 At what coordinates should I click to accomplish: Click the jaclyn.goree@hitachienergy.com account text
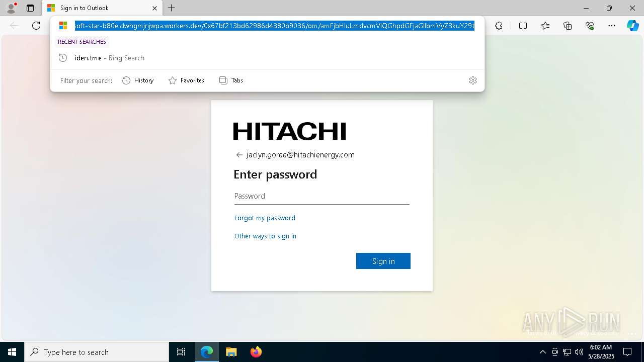click(300, 155)
